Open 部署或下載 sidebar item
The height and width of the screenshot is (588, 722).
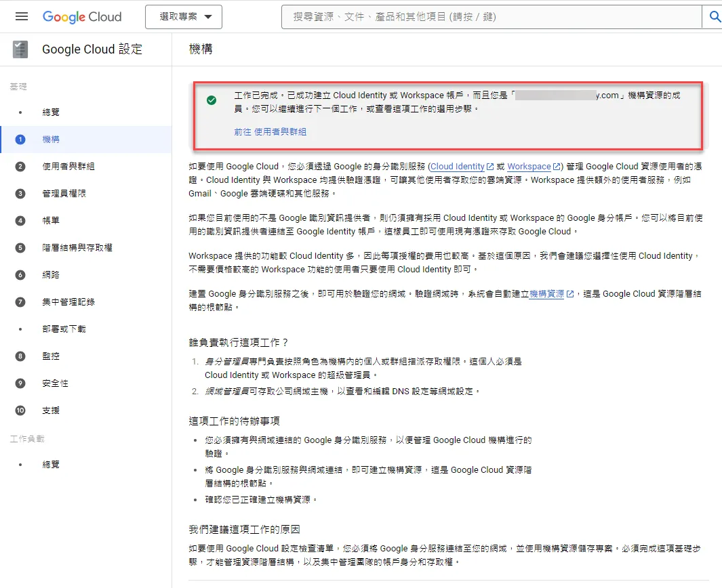click(x=64, y=329)
